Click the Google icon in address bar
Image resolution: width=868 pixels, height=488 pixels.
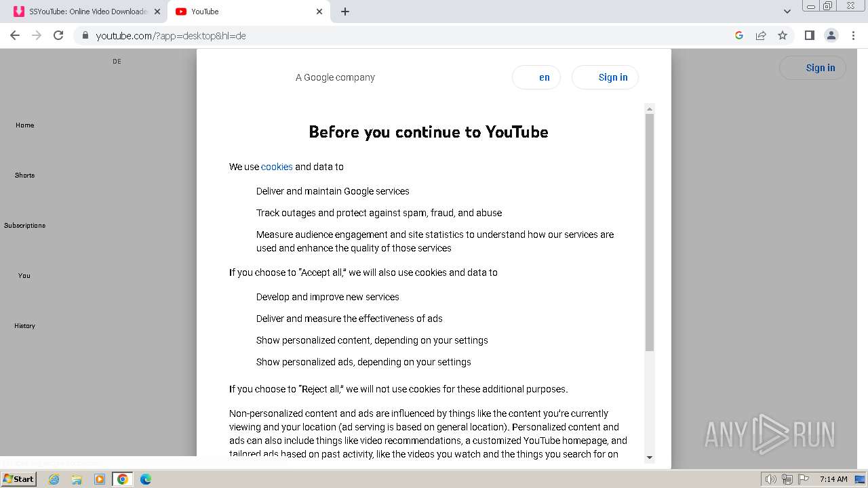739,35
